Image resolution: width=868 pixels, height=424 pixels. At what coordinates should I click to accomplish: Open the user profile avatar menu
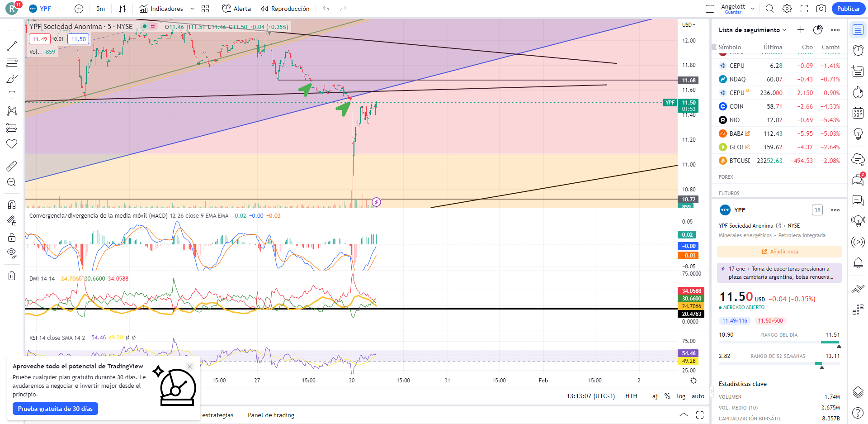(x=12, y=9)
